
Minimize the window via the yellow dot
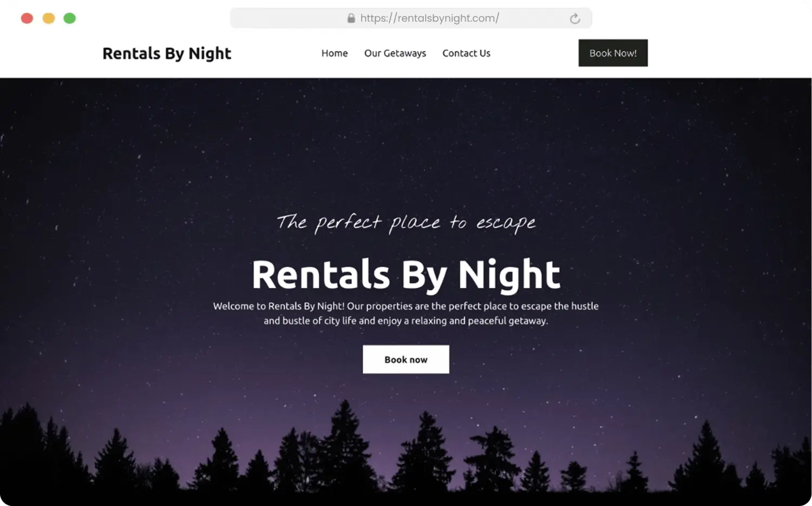49,18
